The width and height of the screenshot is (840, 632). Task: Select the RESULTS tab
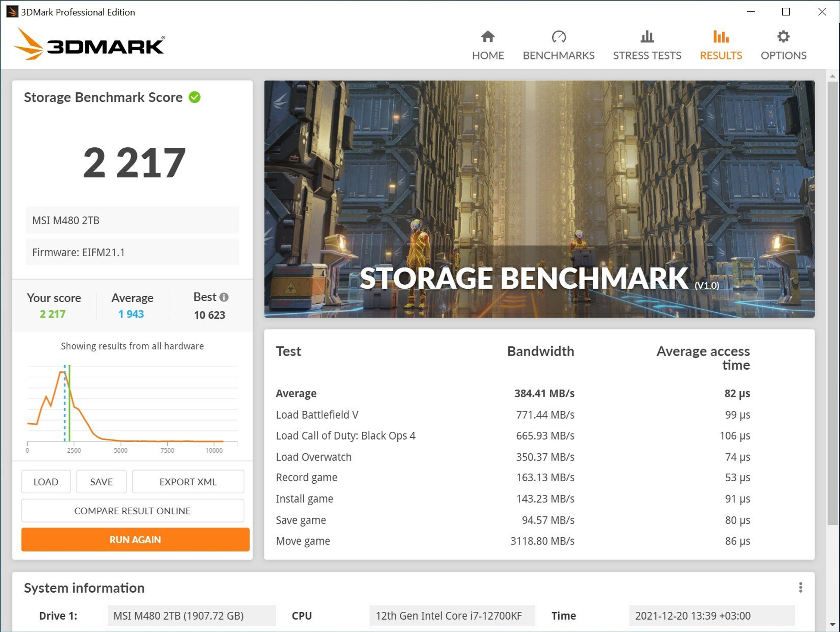point(721,45)
